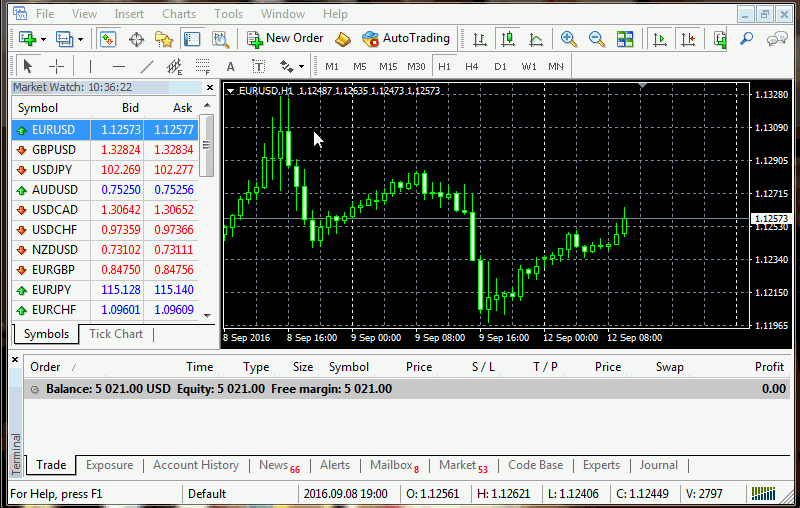Open the Tools menu
This screenshot has height=508, width=800.
point(229,14)
